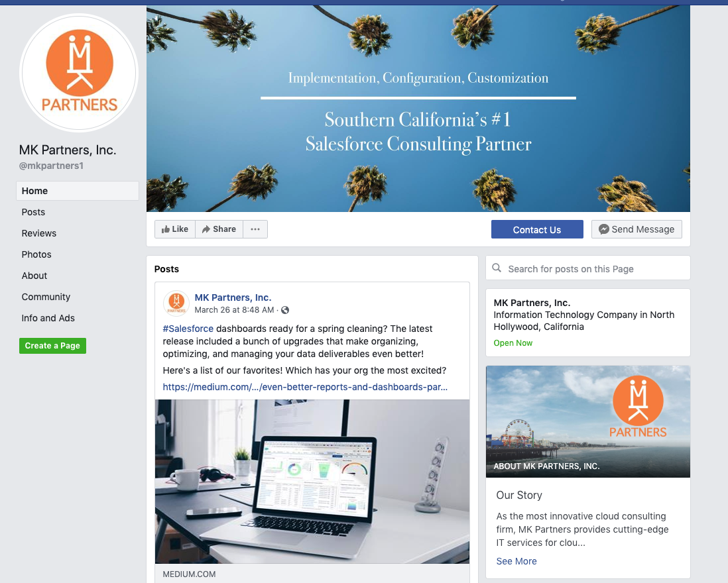This screenshot has width=728, height=583.
Task: Open the About MK Partners pier image
Action: 588,421
